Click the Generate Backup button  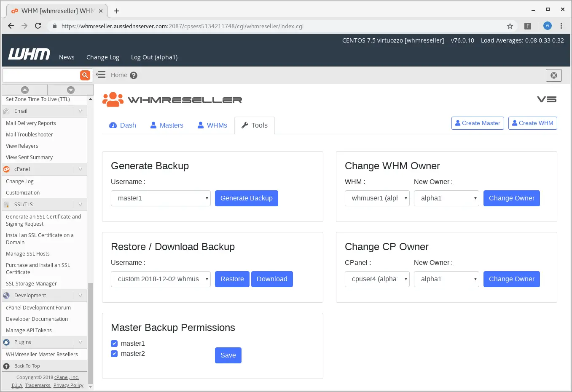(x=247, y=198)
